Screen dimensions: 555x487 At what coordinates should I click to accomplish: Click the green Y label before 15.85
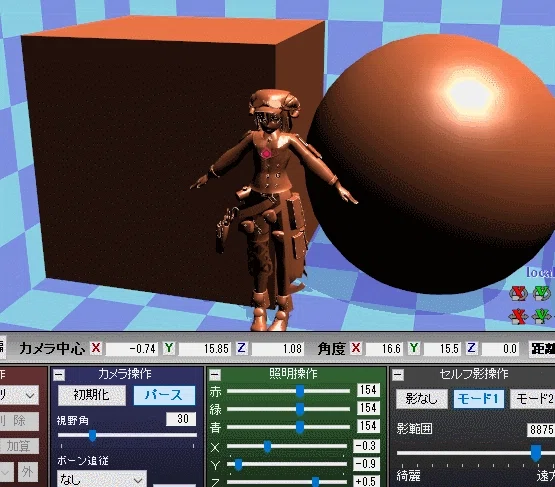[169, 348]
